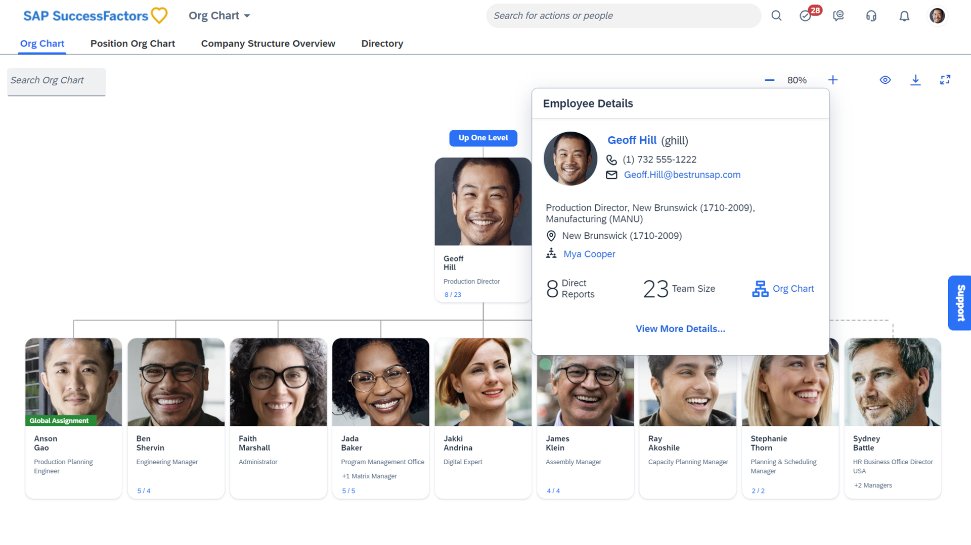Download the org chart via download icon
Image resolution: width=971 pixels, height=545 pixels.
pos(915,80)
